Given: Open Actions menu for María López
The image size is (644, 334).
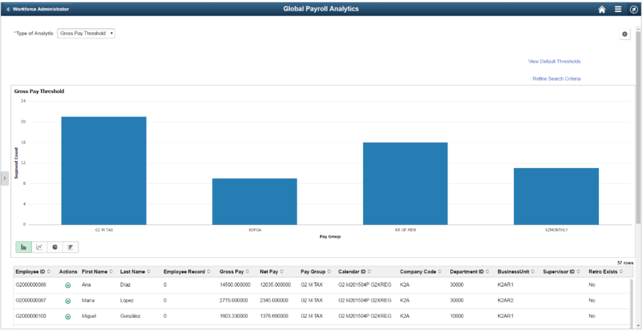Looking at the screenshot, I should 68,301.
